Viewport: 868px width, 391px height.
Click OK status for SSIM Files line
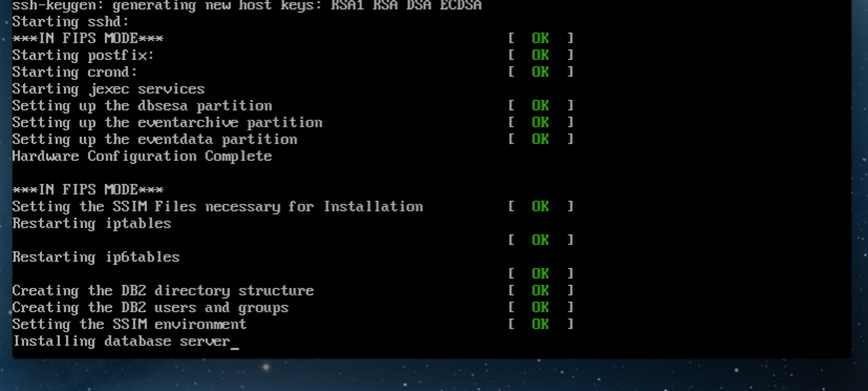(540, 206)
